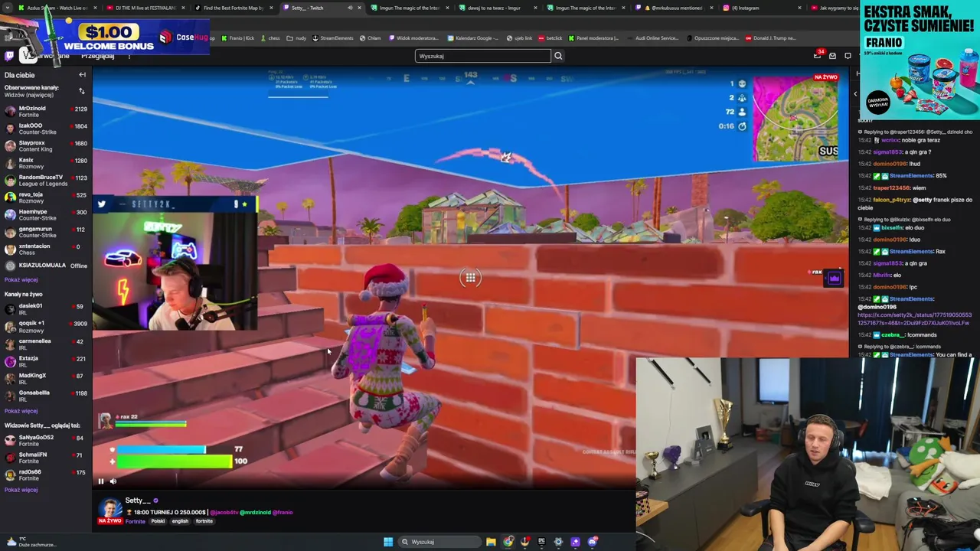Image resolution: width=980 pixels, height=551 pixels.
Task: Open offline KSIAZULOMUALA channel
Action: click(x=46, y=266)
